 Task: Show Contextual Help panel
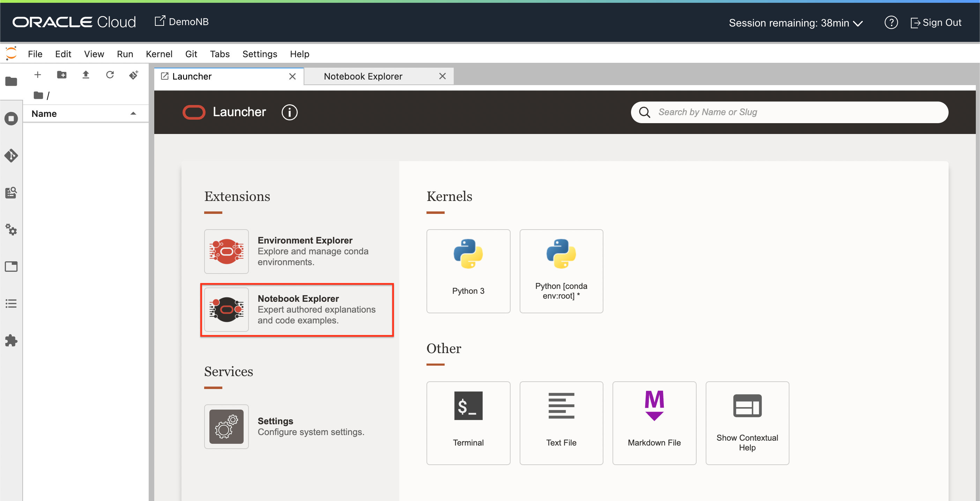coord(747,422)
